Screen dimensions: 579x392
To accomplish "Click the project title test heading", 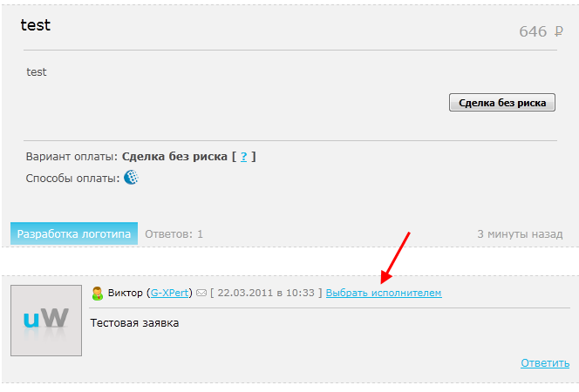I will [x=36, y=25].
